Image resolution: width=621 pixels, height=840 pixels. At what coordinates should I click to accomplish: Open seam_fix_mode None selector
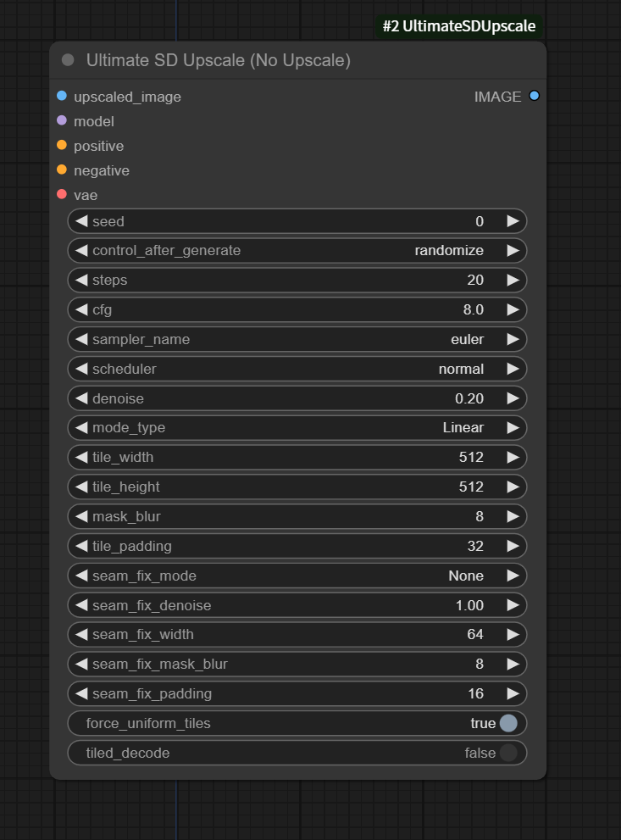297,576
